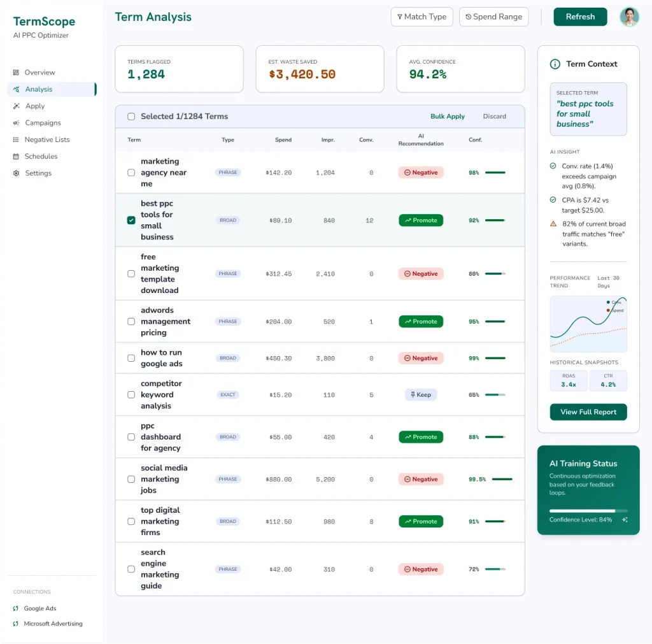
Task: Click the Conf. column header
Action: [x=475, y=140]
